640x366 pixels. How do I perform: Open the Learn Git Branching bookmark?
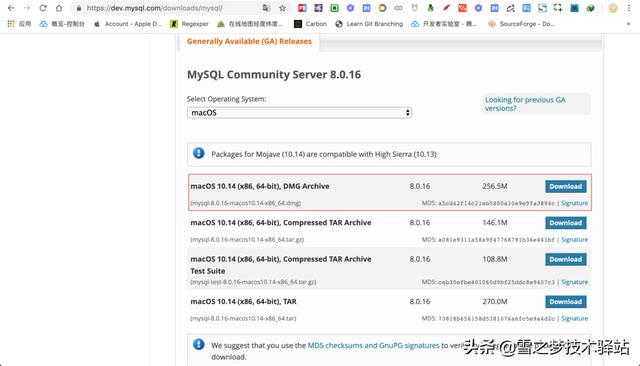[369, 24]
